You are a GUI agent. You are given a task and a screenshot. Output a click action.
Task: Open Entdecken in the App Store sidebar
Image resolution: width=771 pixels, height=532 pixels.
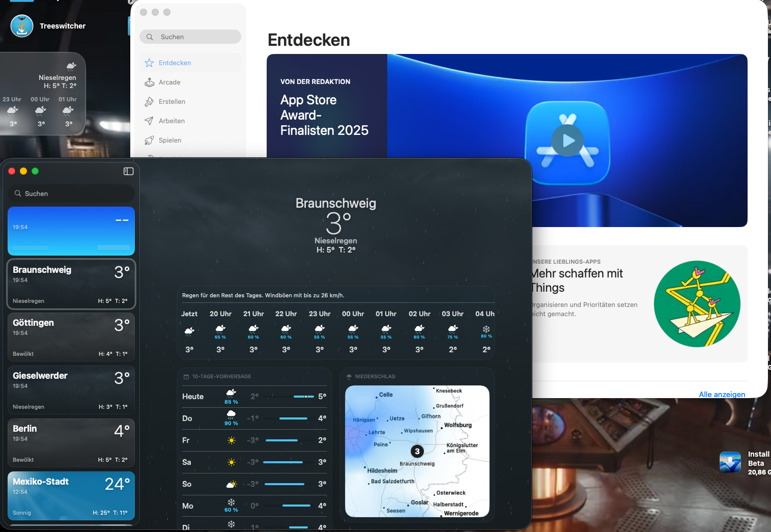tap(190, 63)
